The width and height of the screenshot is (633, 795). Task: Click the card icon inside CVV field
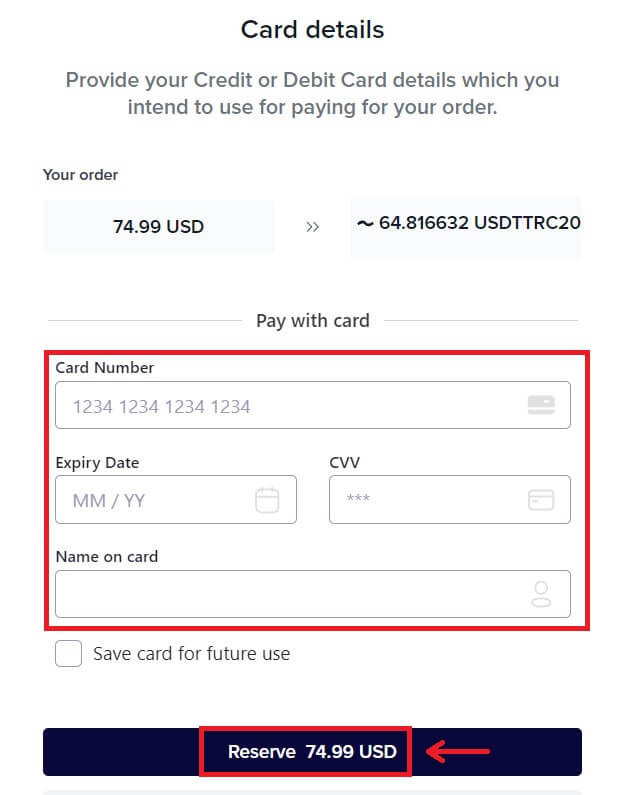[541, 500]
